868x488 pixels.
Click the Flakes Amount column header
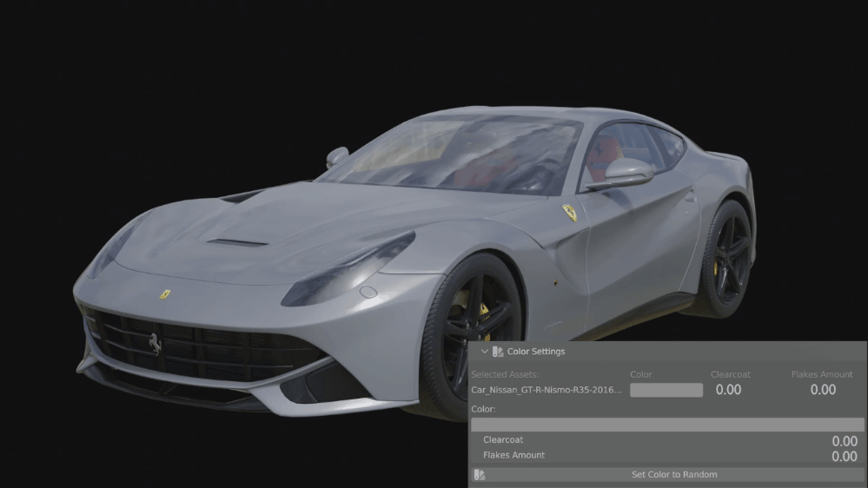coord(822,374)
